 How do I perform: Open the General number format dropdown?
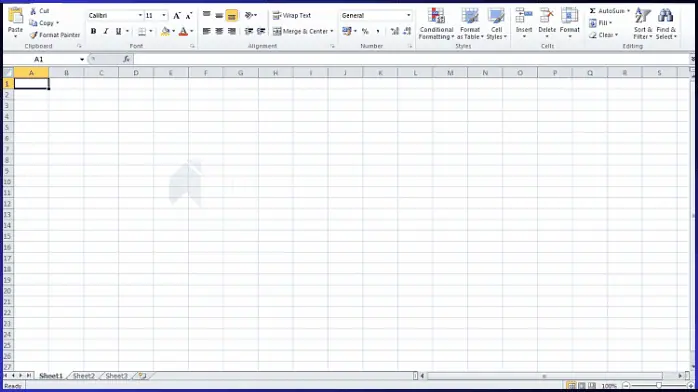pyautogui.click(x=408, y=16)
